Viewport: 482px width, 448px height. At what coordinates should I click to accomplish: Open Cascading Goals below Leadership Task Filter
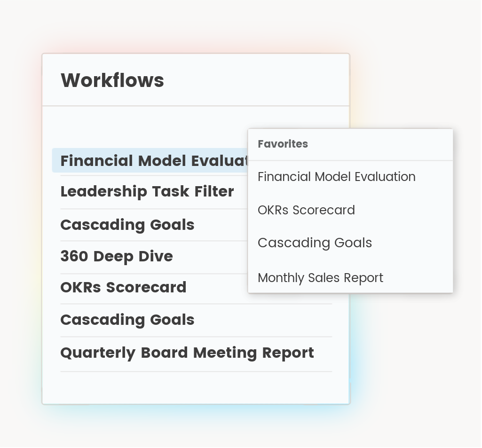[x=127, y=225]
